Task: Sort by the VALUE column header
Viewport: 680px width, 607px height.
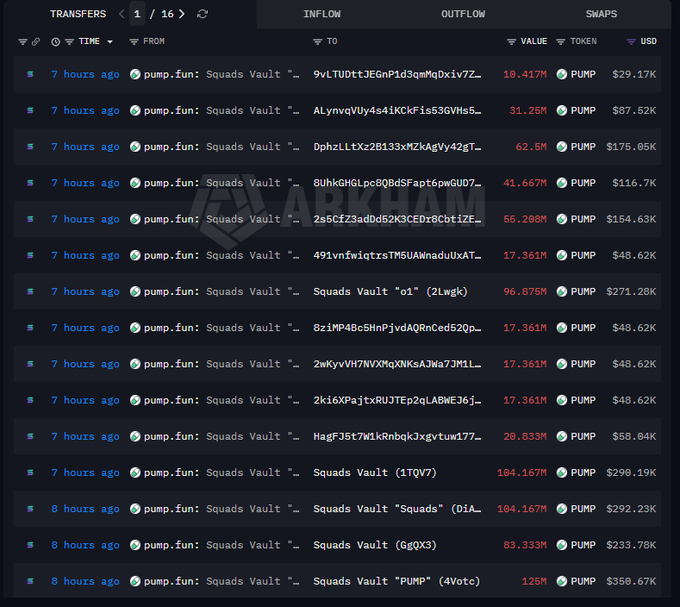Action: [x=534, y=41]
